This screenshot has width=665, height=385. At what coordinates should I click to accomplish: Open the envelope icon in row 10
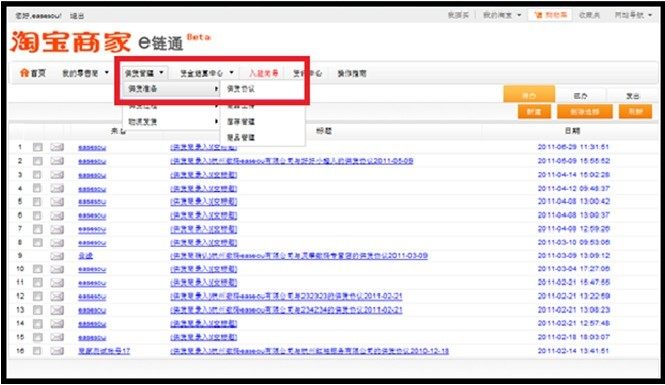coord(57,269)
